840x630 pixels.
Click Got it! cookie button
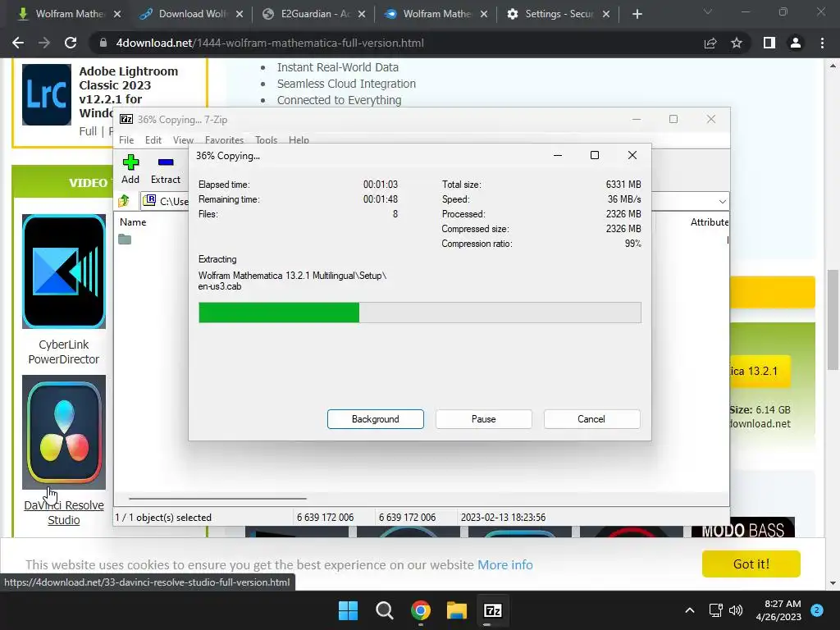[751, 564]
